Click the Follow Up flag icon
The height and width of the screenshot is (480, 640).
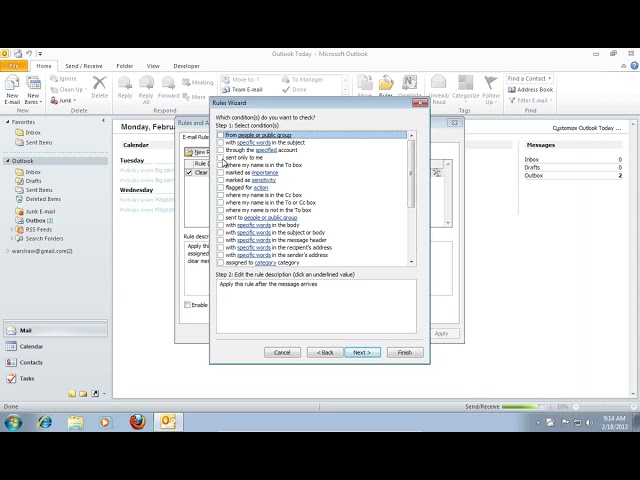pos(491,90)
